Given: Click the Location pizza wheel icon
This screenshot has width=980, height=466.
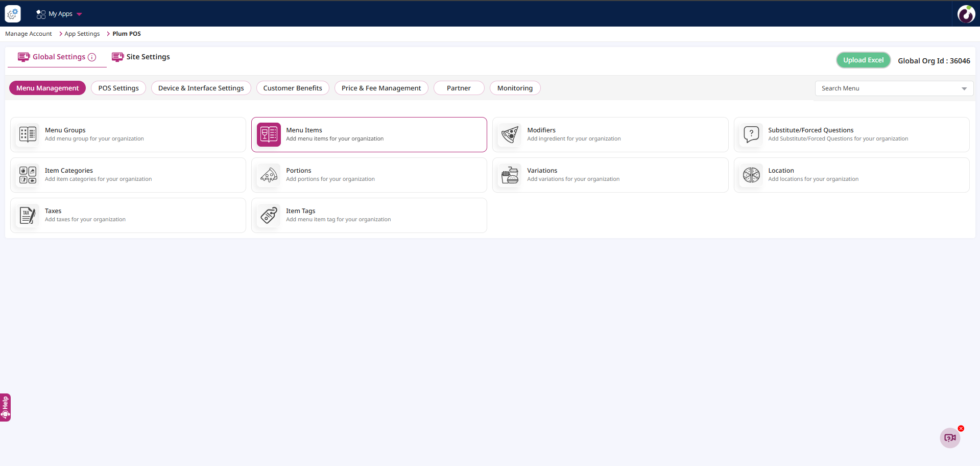Looking at the screenshot, I should [751, 175].
